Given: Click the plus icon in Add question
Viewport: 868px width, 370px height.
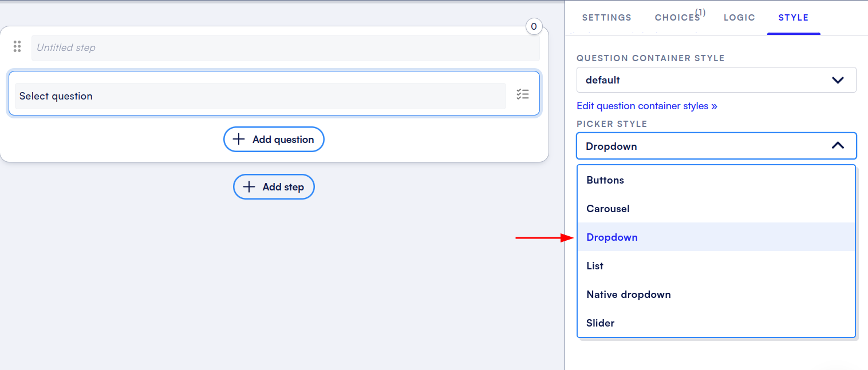Looking at the screenshot, I should pos(239,140).
